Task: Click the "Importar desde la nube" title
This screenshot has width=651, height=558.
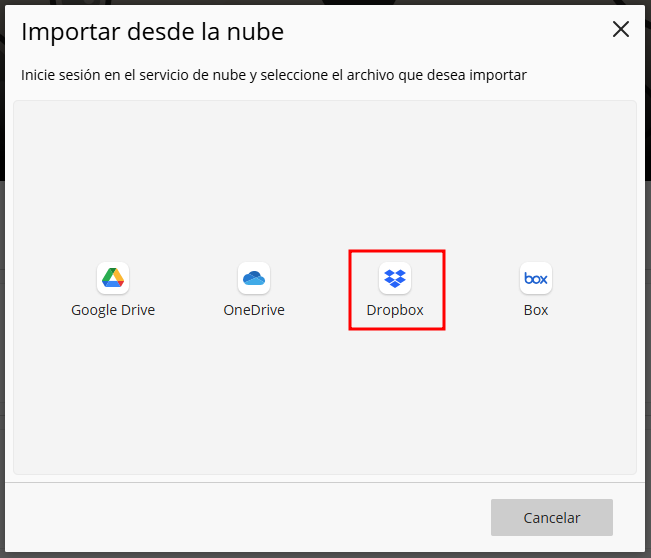Action: coord(152,32)
